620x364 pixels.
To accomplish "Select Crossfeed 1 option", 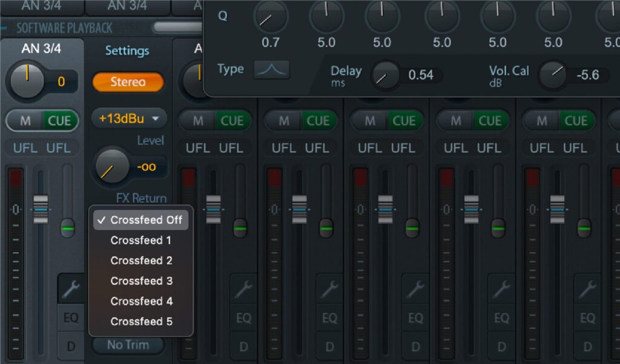I will (x=141, y=240).
